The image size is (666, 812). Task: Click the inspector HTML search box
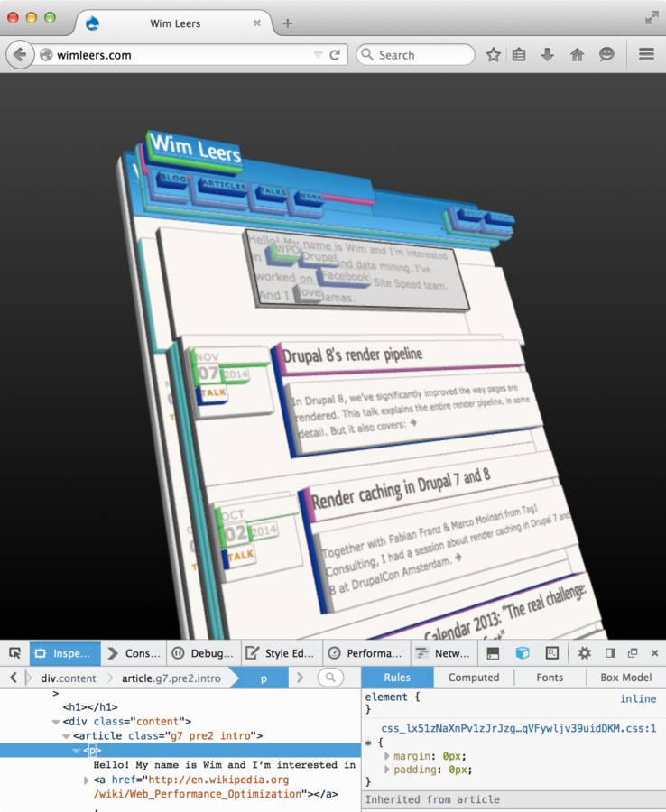[330, 678]
